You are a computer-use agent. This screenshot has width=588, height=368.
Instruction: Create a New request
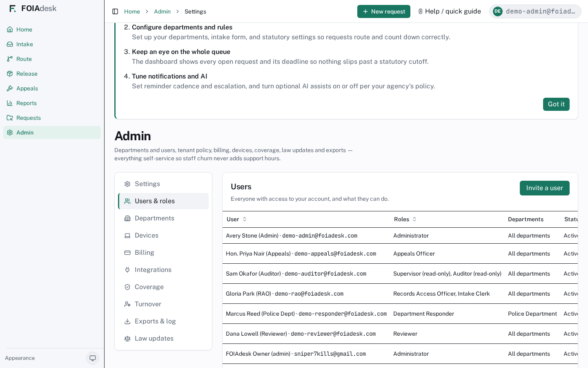384,11
